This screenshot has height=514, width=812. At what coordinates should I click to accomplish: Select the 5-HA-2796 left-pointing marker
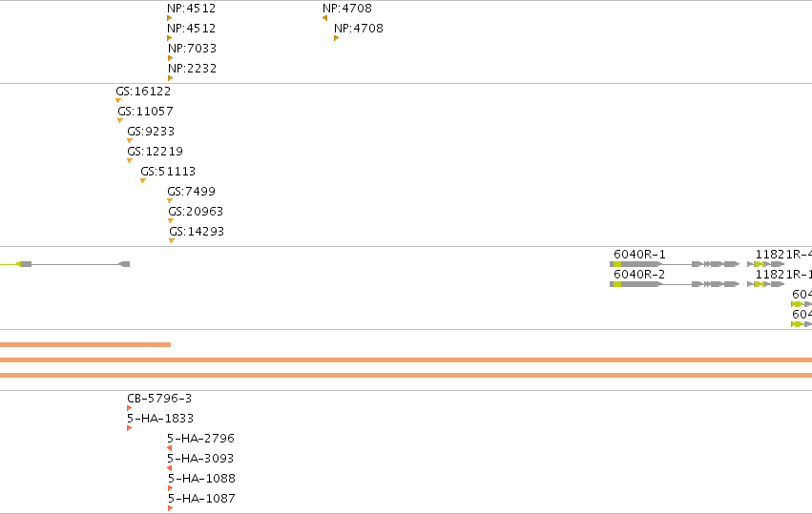169,448
